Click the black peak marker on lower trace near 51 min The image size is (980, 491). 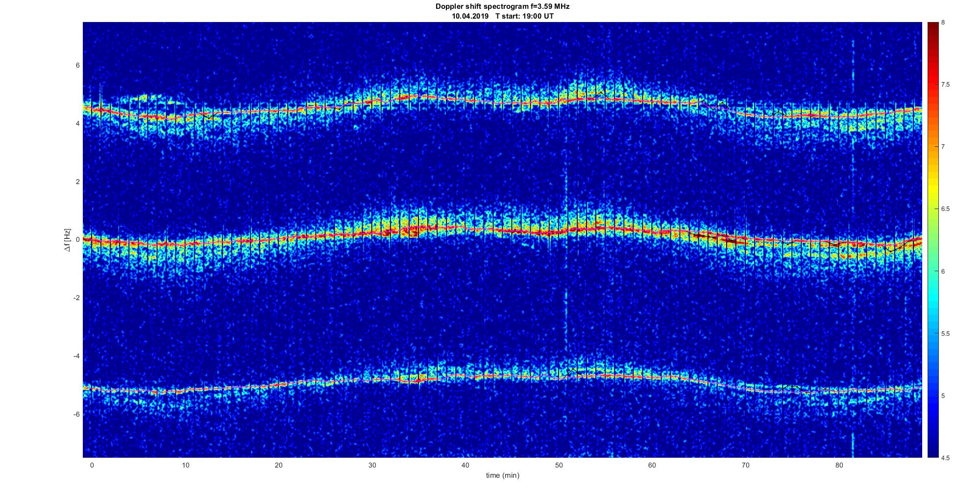point(572,369)
